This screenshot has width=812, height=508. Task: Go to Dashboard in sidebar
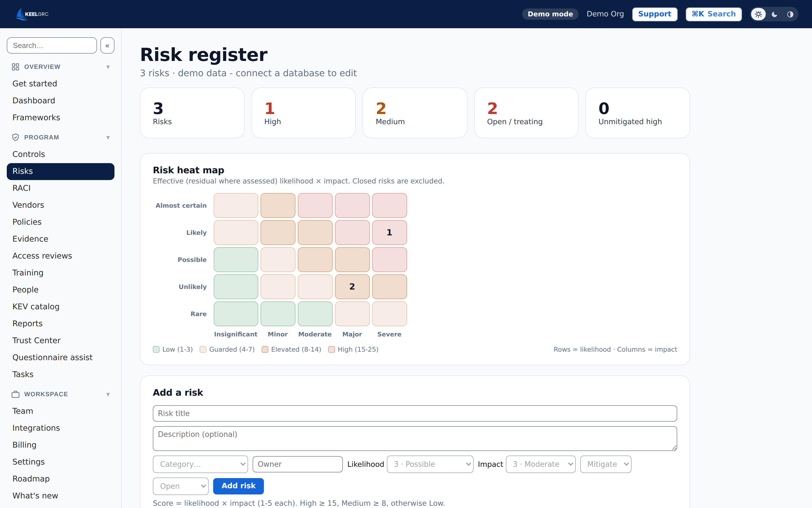(60, 100)
